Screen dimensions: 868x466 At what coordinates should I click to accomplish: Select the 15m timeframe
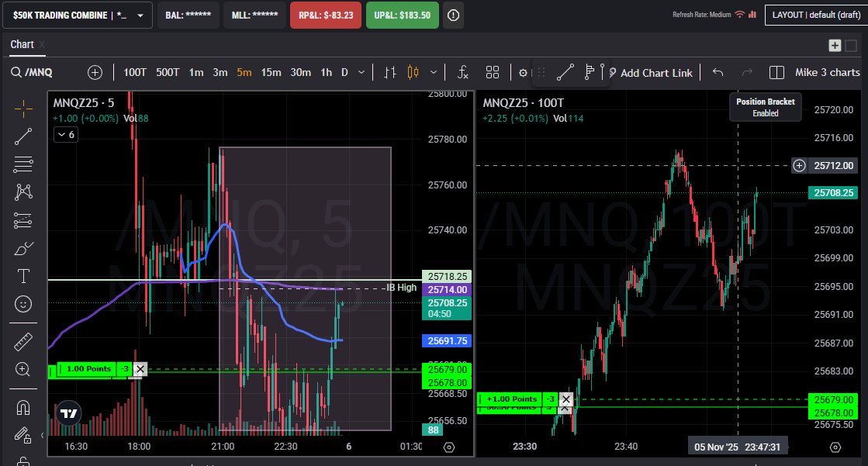pyautogui.click(x=271, y=73)
